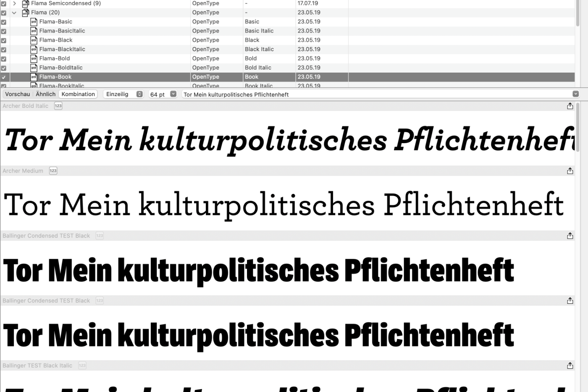Open glyph view badge for Archer Medium
The width and height of the screenshot is (588, 392).
coord(53,171)
